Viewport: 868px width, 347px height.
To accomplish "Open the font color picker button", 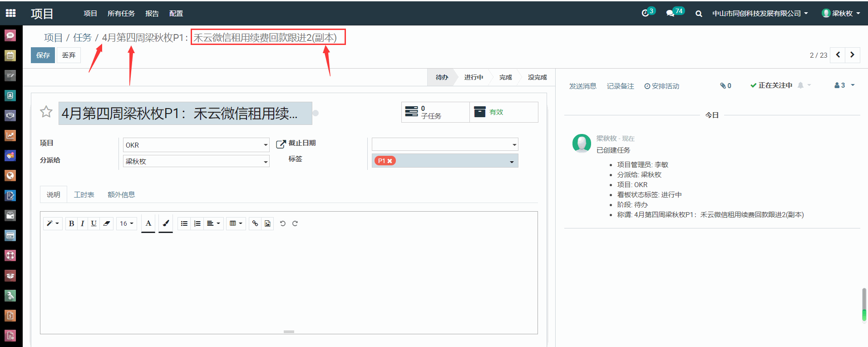I will [x=148, y=223].
